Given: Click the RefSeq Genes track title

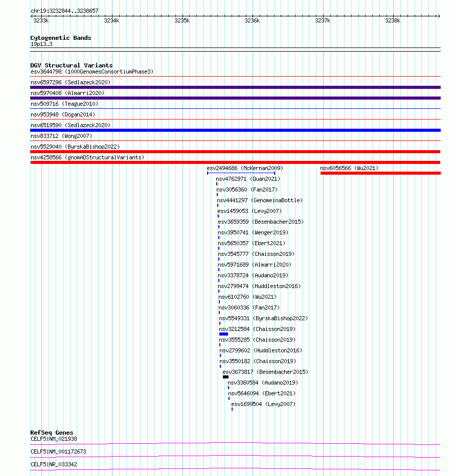Looking at the screenshot, I should click(52, 433).
